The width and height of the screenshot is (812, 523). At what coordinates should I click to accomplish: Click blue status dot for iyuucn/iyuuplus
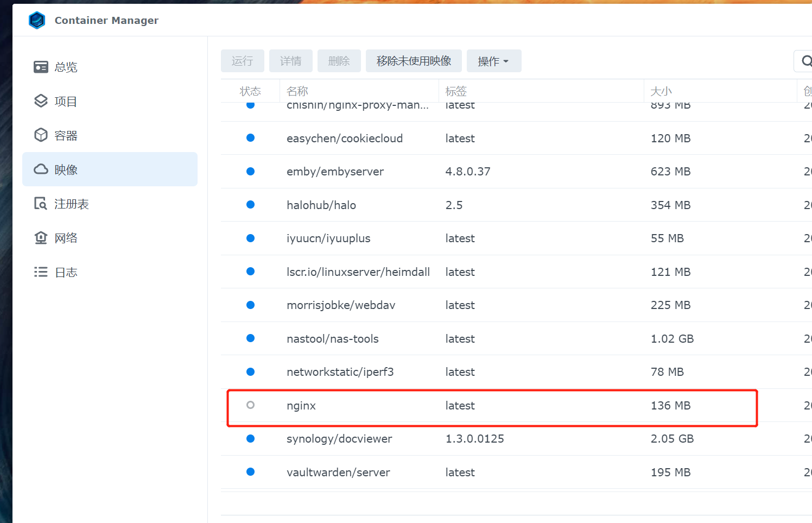pos(250,238)
